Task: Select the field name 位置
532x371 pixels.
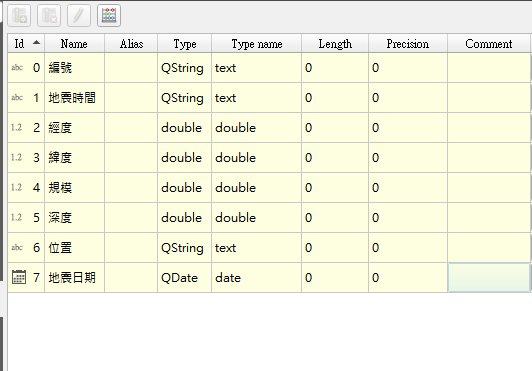Action: [60, 247]
